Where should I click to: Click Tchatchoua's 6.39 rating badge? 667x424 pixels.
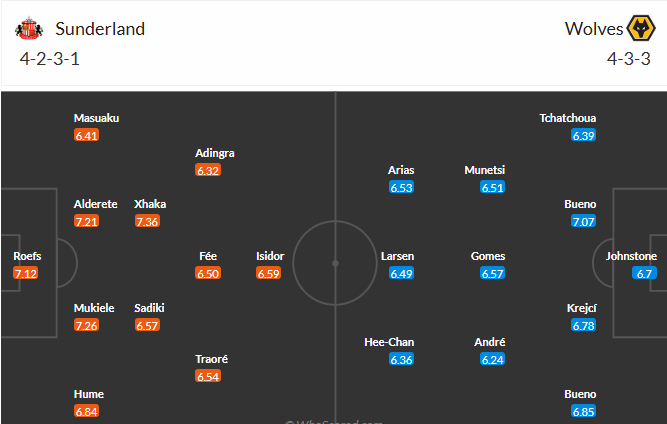click(584, 135)
